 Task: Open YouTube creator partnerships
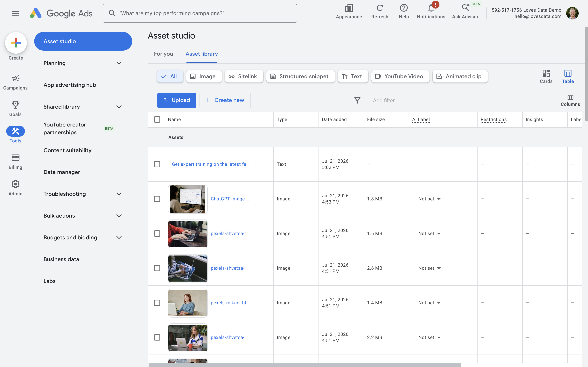pos(65,129)
